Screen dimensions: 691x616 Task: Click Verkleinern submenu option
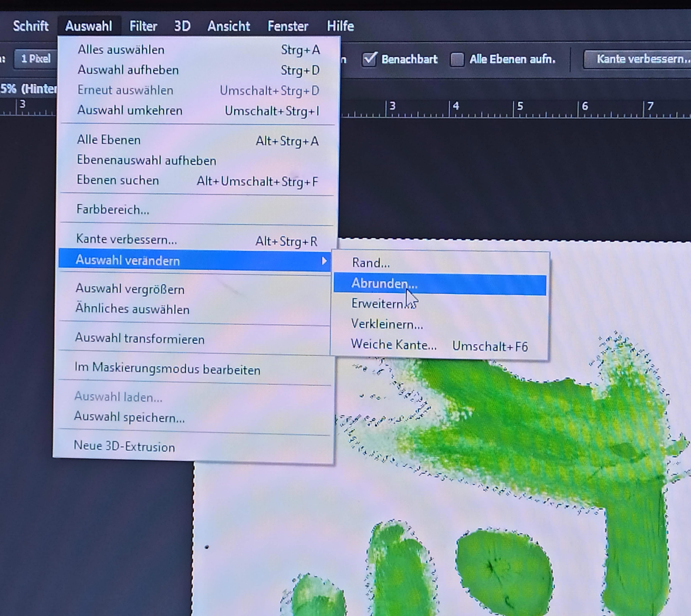387,324
